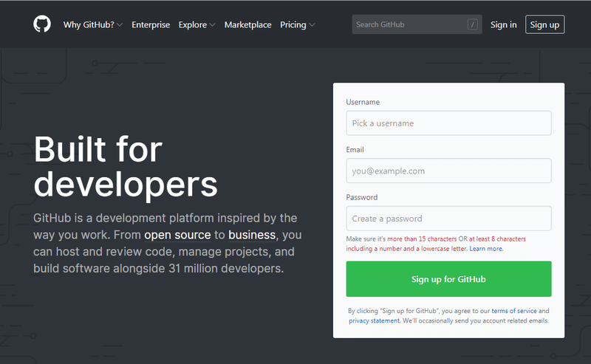Click the Pick a username field
The image size is (591, 364).
tap(448, 123)
